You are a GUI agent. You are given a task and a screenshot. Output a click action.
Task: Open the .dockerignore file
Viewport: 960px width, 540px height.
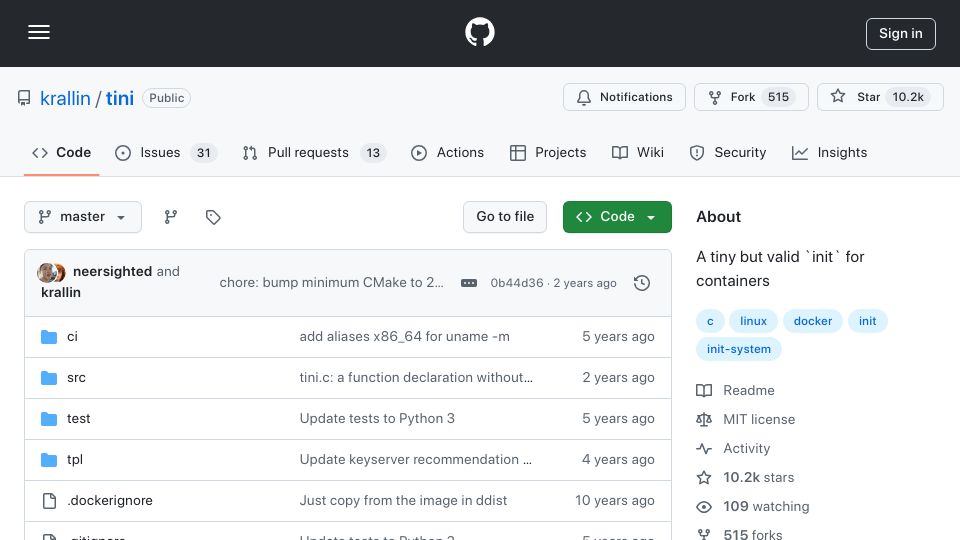(110, 501)
